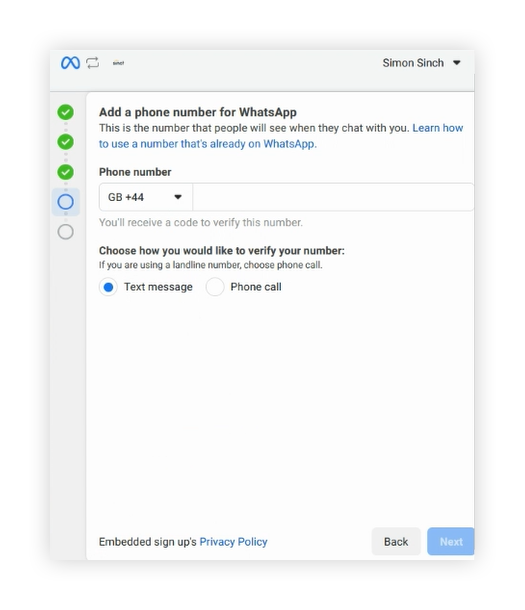
Task: Go to second completed step checkmark
Action: [x=65, y=142]
